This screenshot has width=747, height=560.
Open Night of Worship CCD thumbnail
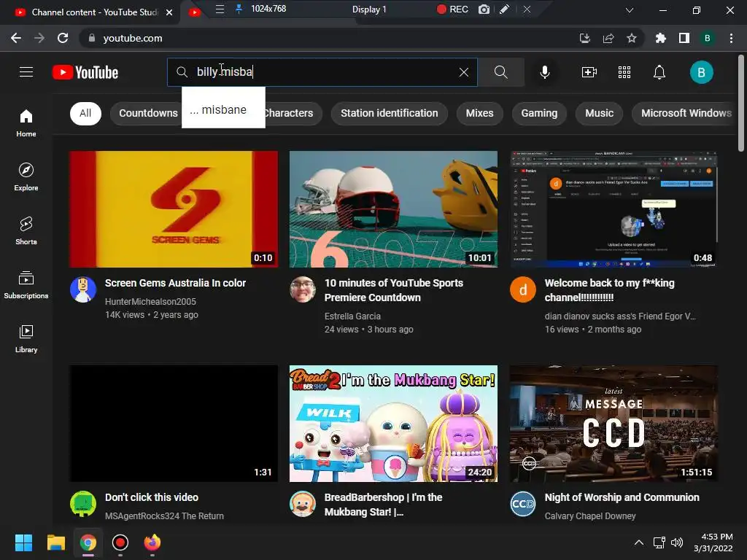[x=614, y=424]
